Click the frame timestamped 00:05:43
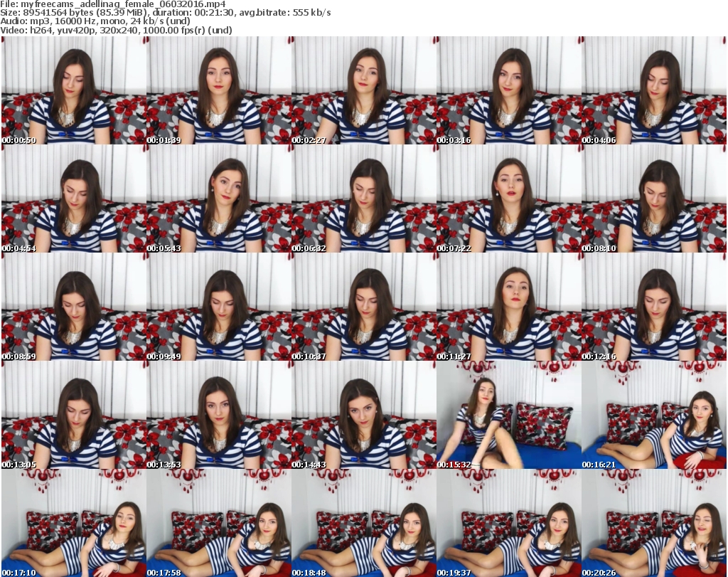The width and height of the screenshot is (728, 577). (x=219, y=198)
